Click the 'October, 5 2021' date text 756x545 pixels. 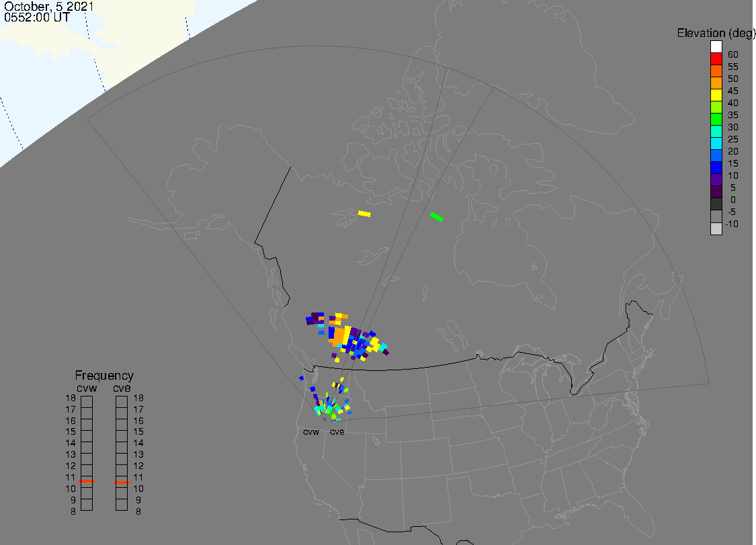pyautogui.click(x=48, y=6)
